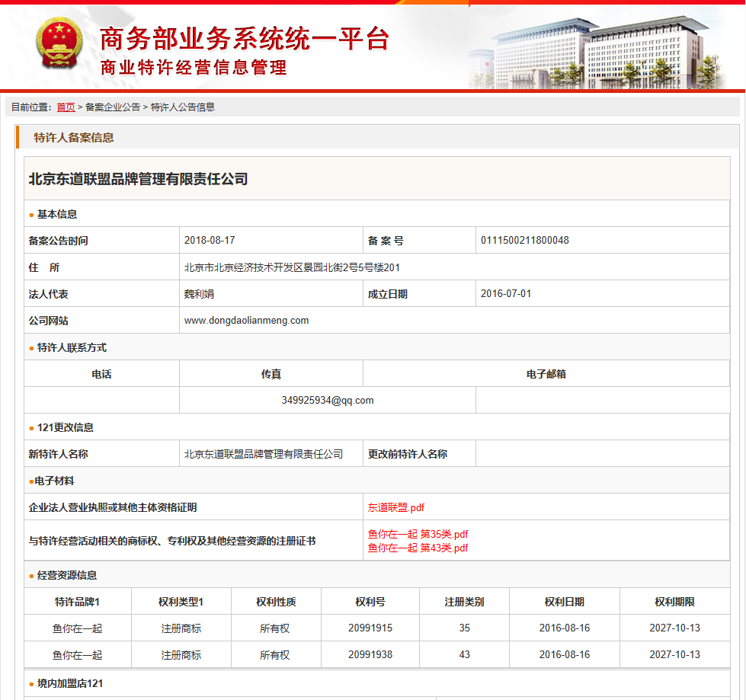Screen dimensions: 746x700
Task: Click the 121更改信息 section label
Action: click(x=66, y=427)
